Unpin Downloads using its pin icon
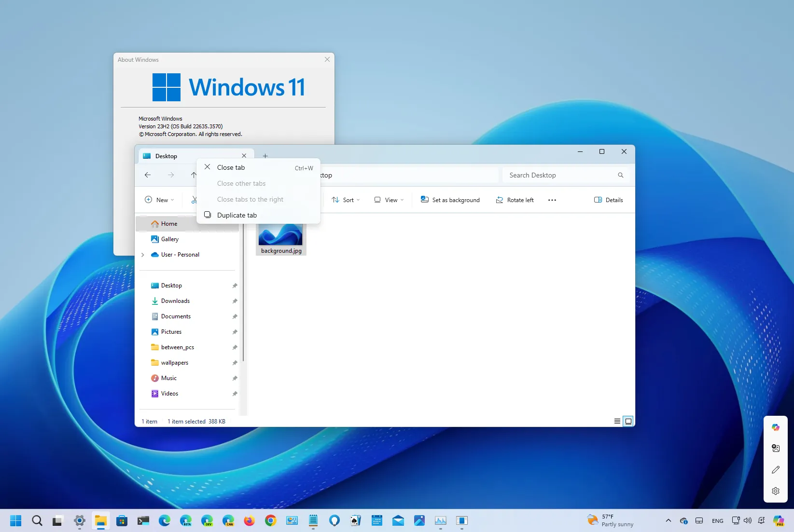The height and width of the screenshot is (532, 794). [235, 301]
